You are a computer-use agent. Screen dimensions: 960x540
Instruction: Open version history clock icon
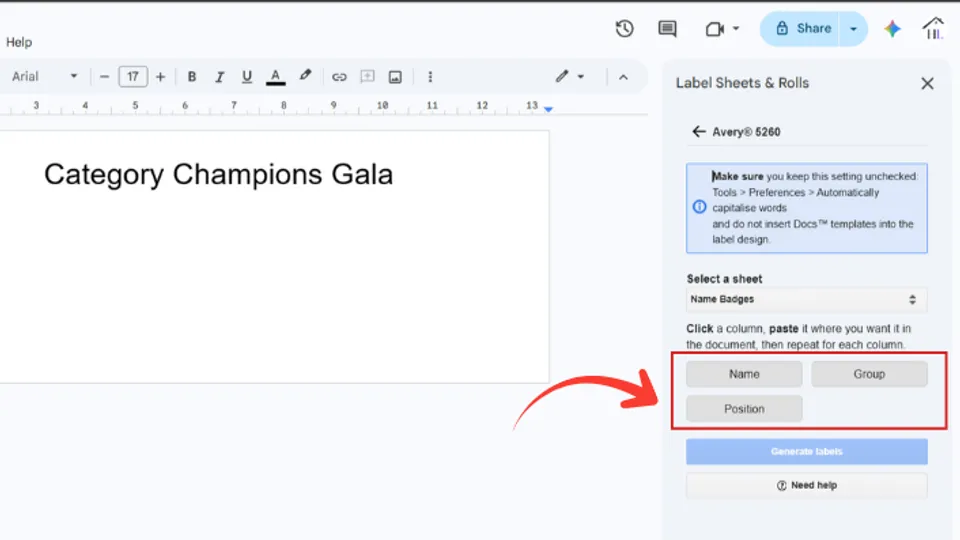(624, 29)
